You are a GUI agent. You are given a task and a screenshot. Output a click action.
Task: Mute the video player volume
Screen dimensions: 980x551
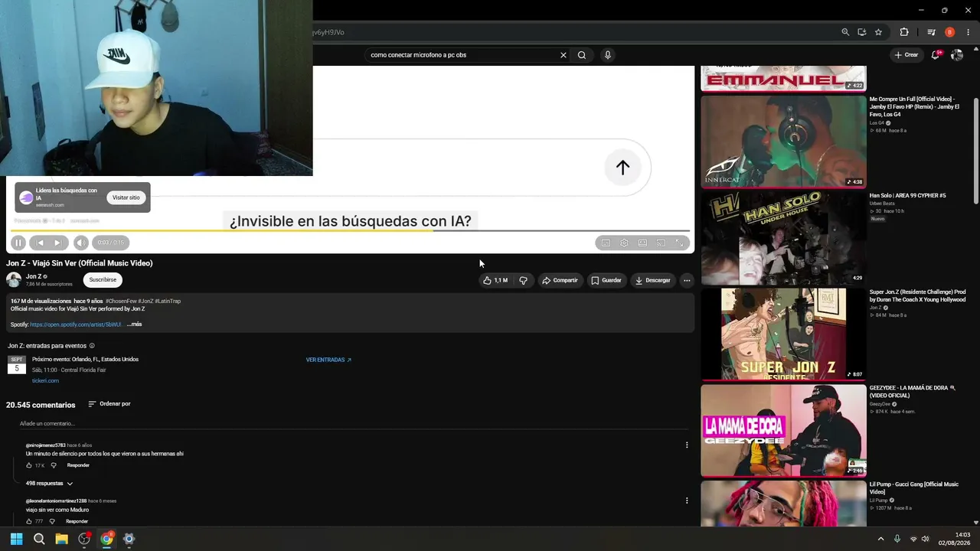click(x=80, y=243)
